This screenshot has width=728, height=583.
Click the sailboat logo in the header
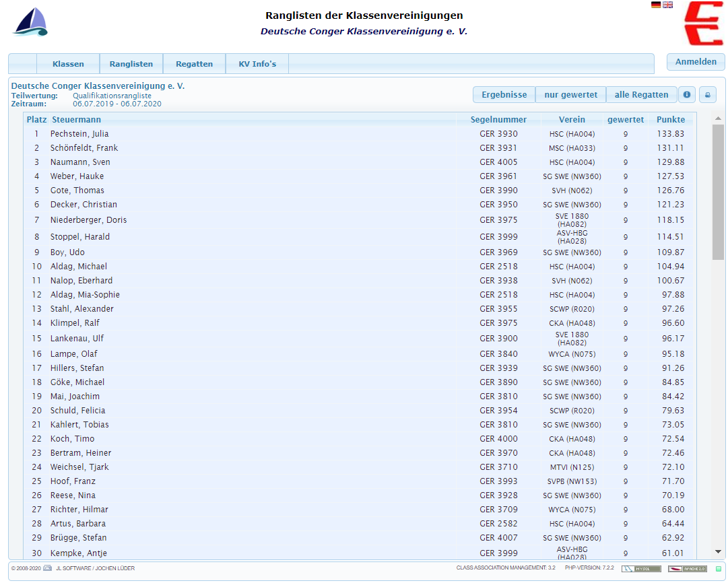(x=30, y=22)
